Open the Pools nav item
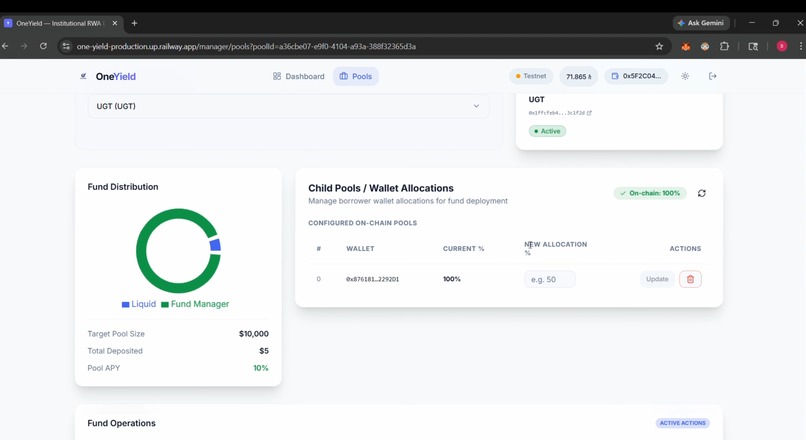 point(356,76)
